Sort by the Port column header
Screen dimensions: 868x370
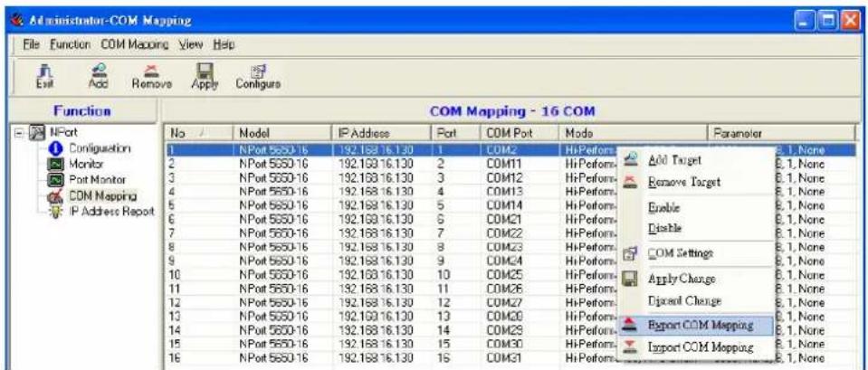click(x=455, y=133)
